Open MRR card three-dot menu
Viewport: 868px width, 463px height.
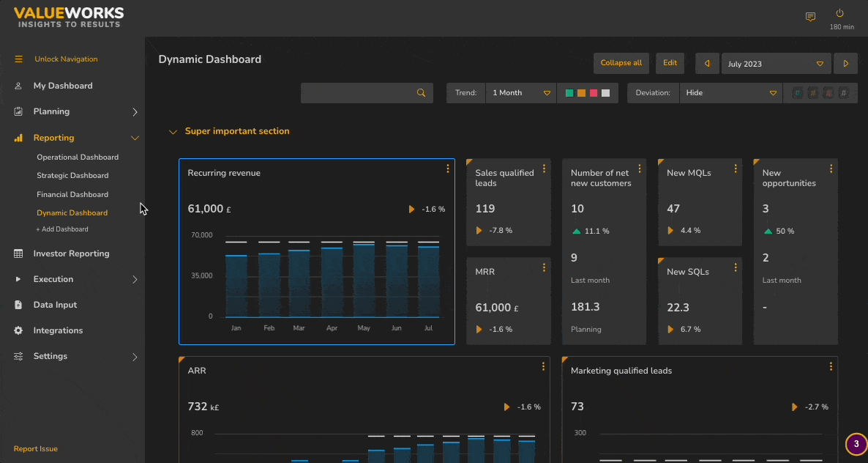pos(545,267)
